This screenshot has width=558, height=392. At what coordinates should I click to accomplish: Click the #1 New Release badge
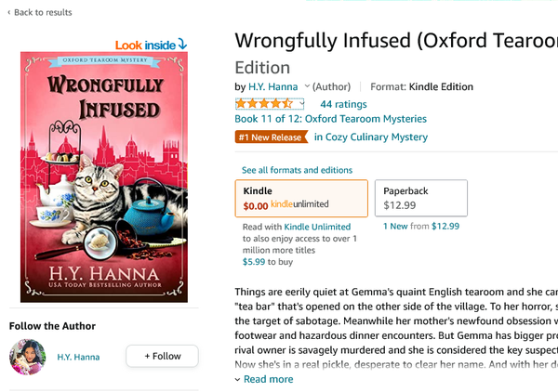271,137
